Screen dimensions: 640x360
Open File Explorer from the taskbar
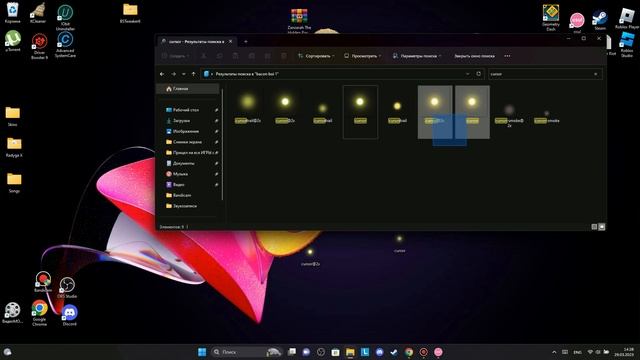[350, 352]
